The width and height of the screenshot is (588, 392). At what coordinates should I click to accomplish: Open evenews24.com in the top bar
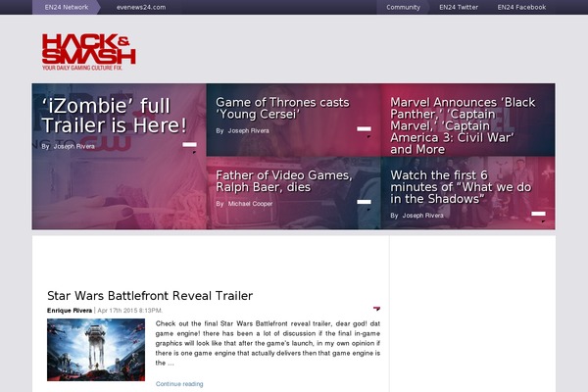click(x=141, y=7)
